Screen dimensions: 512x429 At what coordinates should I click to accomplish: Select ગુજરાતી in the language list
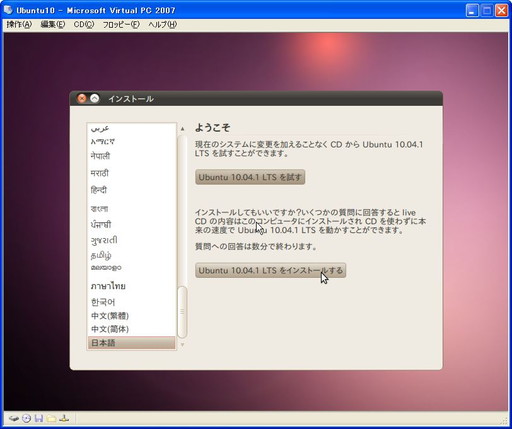coord(131,240)
